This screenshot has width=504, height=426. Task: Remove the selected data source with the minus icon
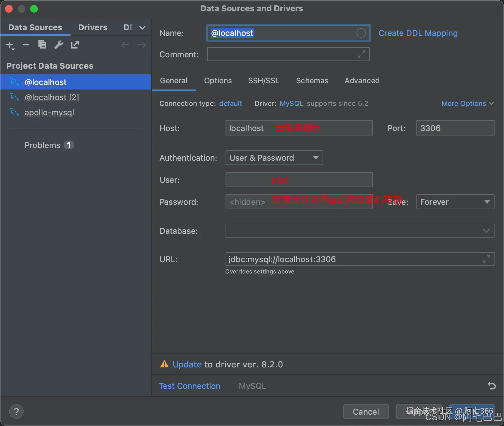[26, 45]
